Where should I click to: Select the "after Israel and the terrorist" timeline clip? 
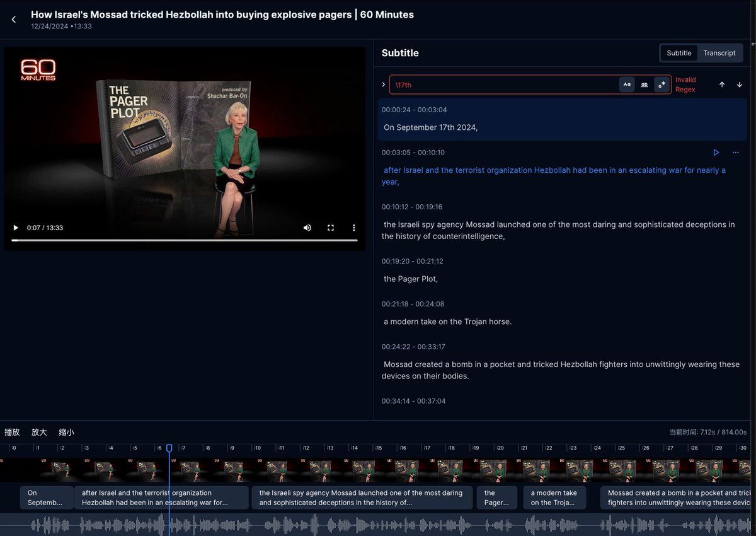(x=162, y=498)
